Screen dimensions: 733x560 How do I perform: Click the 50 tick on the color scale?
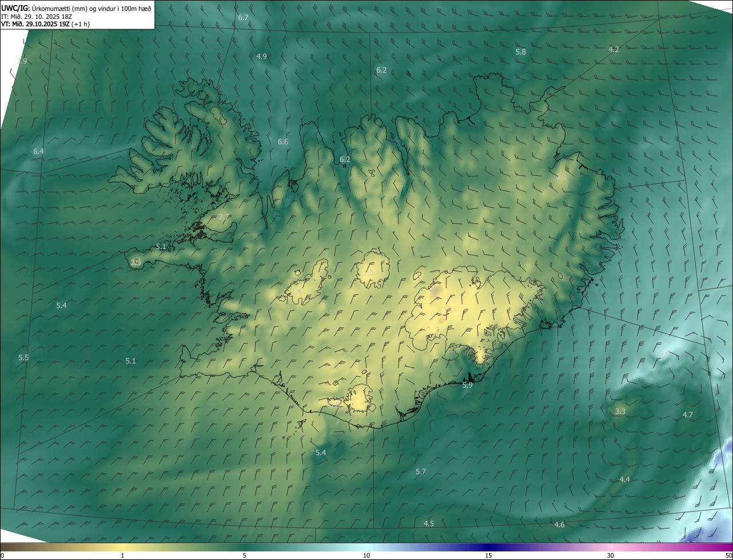[x=728, y=555]
